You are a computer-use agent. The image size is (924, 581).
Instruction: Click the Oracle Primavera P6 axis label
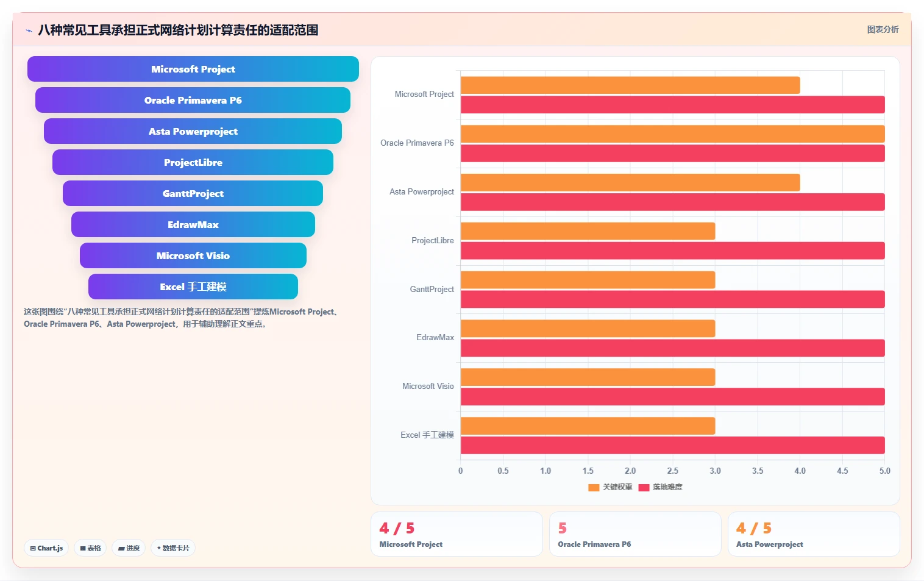coord(417,143)
